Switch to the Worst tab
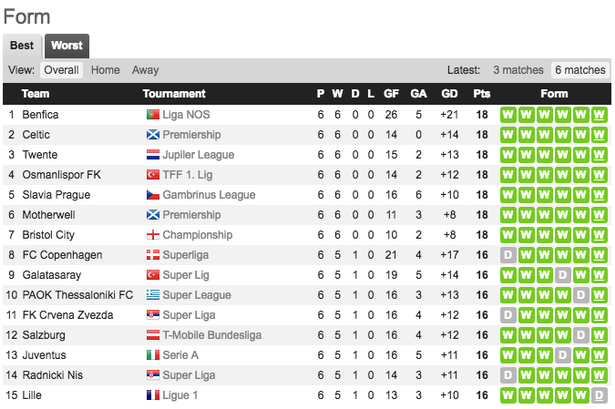The height and width of the screenshot is (409, 615). click(66, 45)
